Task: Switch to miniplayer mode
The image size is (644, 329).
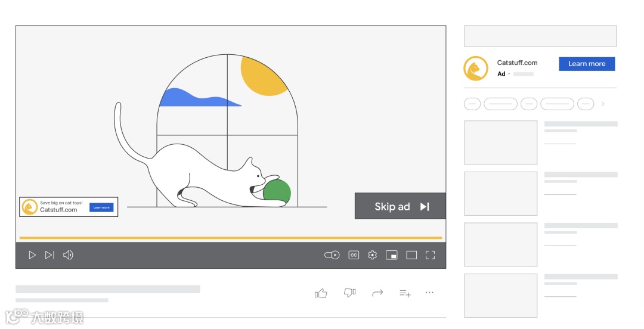Action: 391,255
